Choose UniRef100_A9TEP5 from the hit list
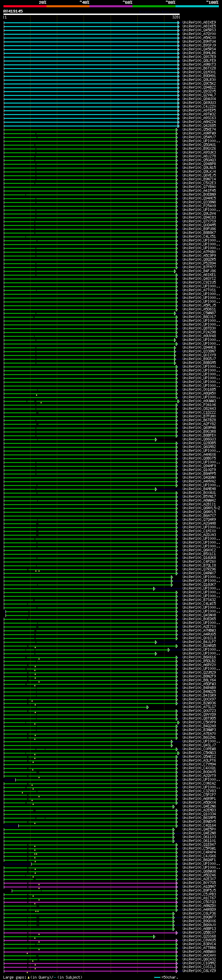 pyautogui.click(x=199, y=110)
